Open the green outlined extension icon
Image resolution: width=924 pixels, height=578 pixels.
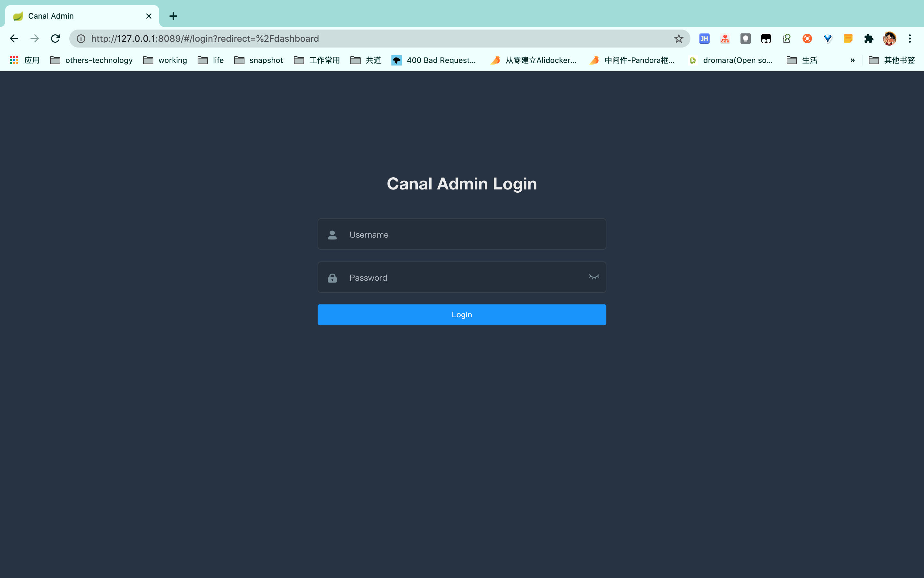[787, 39]
